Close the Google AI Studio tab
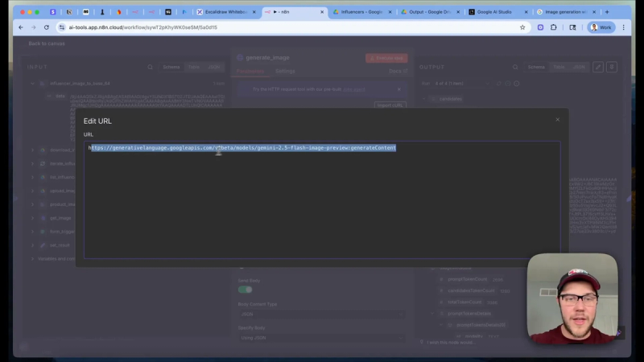 pyautogui.click(x=526, y=12)
